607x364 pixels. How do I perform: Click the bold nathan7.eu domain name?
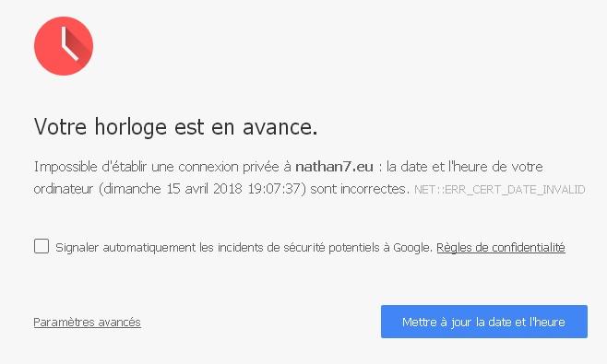coord(334,167)
